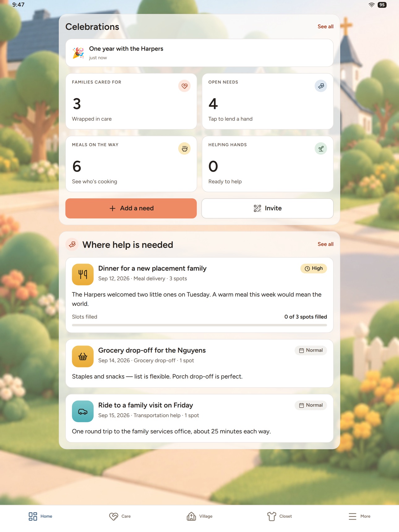Tap the Ready to help text
This screenshot has height=532, width=399.
tap(225, 182)
